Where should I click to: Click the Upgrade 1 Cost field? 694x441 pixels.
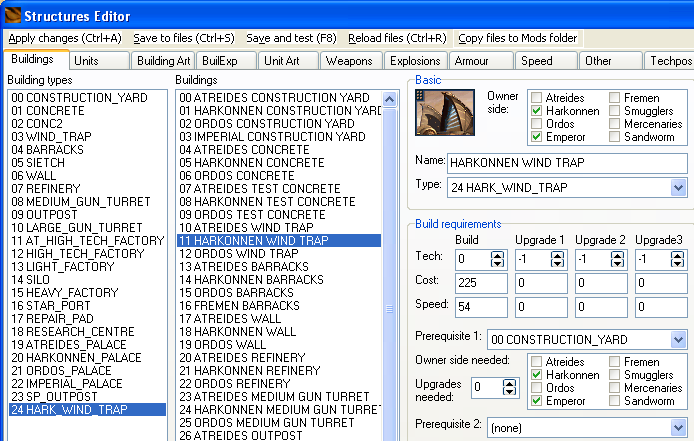click(x=541, y=283)
